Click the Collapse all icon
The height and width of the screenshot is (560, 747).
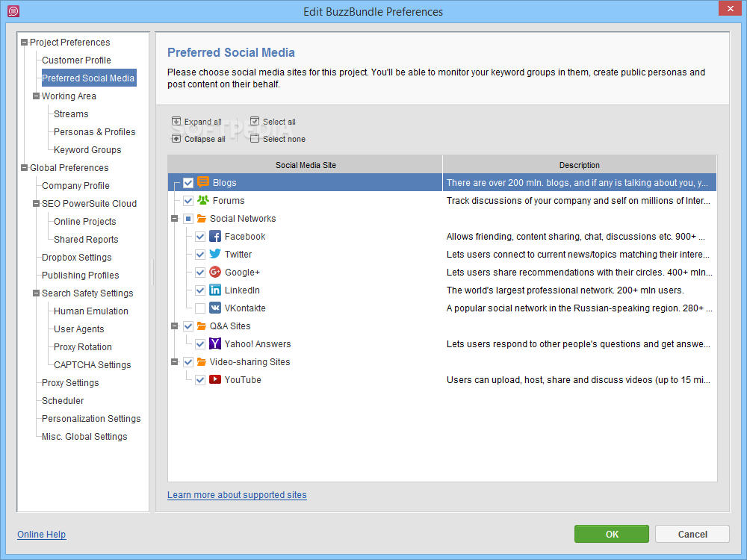176,139
